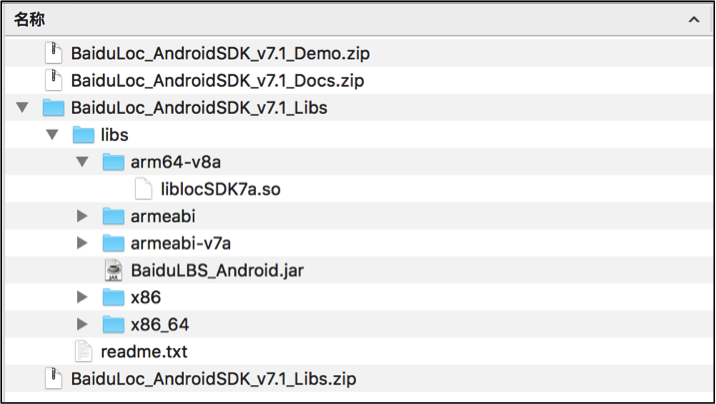Click the arm64-v8a folder icon
Viewport: 716px width, 404px height.
[x=113, y=162]
